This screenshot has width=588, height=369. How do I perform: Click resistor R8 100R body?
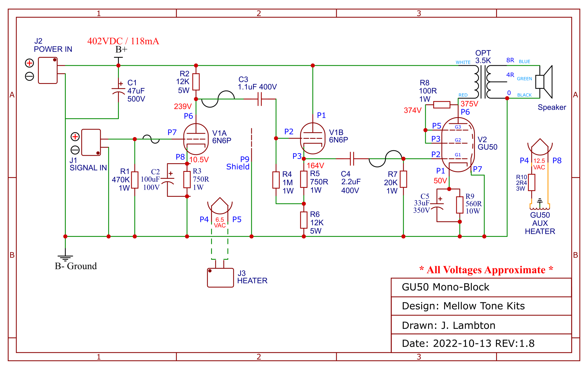(442, 105)
